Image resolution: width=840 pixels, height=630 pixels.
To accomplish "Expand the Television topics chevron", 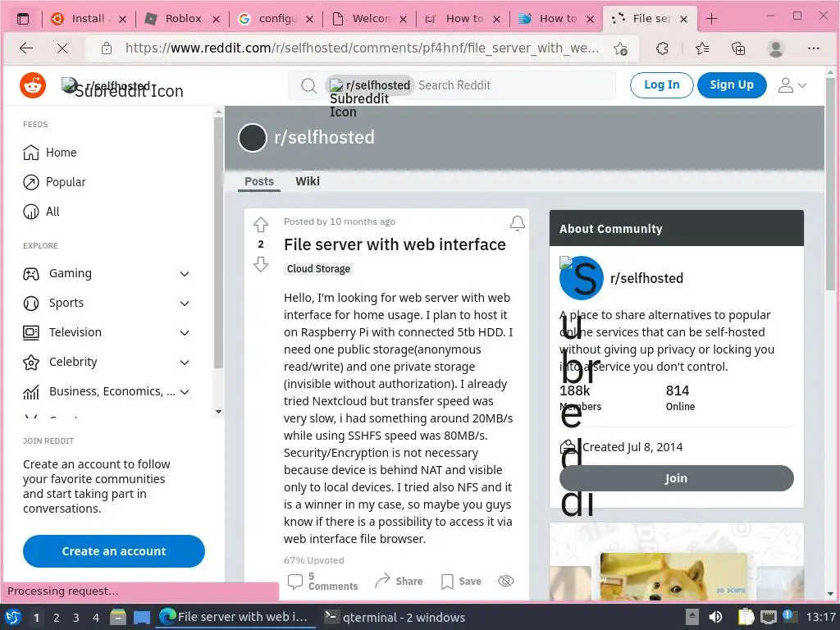I will [x=185, y=333].
